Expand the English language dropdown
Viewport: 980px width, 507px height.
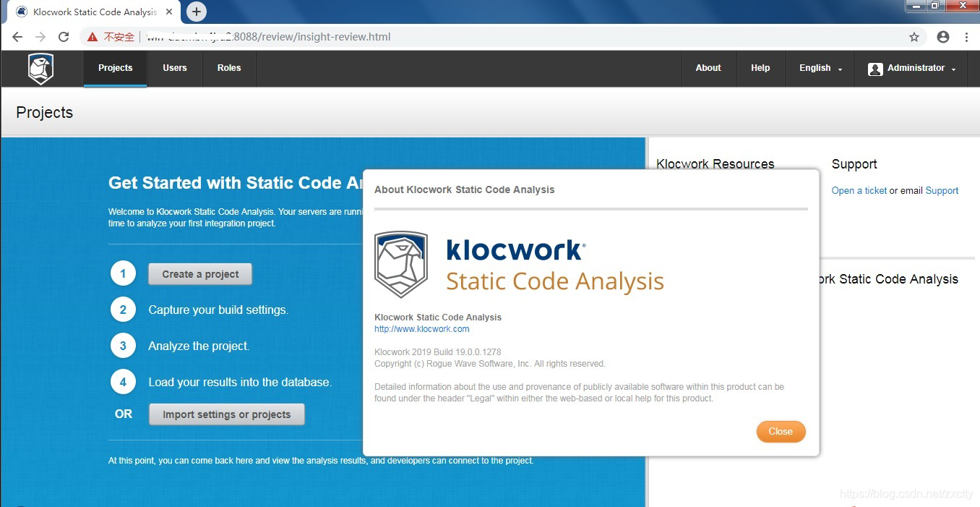(x=820, y=68)
